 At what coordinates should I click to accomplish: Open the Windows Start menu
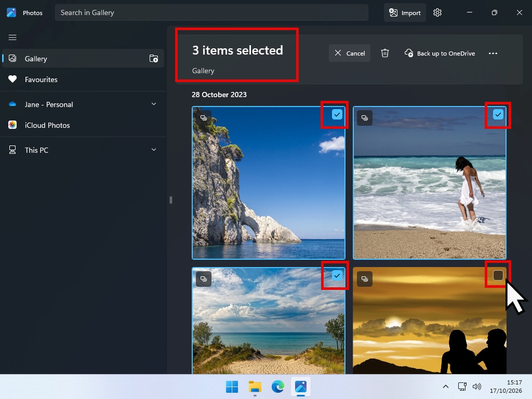[232, 387]
